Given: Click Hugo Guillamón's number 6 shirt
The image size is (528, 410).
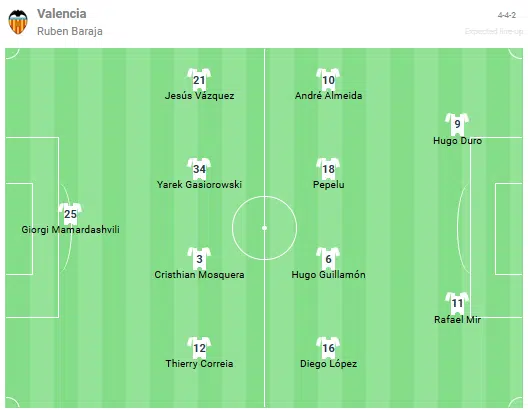Looking at the screenshot, I should (328, 258).
